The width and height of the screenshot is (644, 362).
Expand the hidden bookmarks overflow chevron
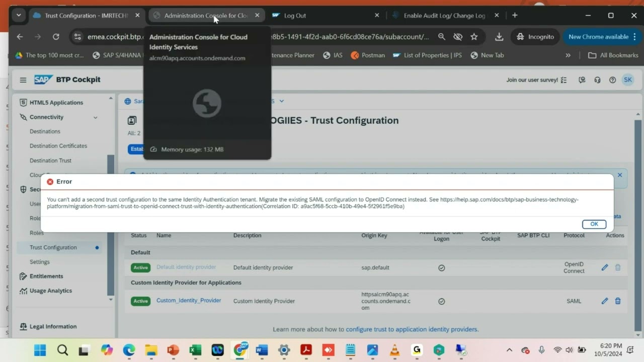coord(568,55)
